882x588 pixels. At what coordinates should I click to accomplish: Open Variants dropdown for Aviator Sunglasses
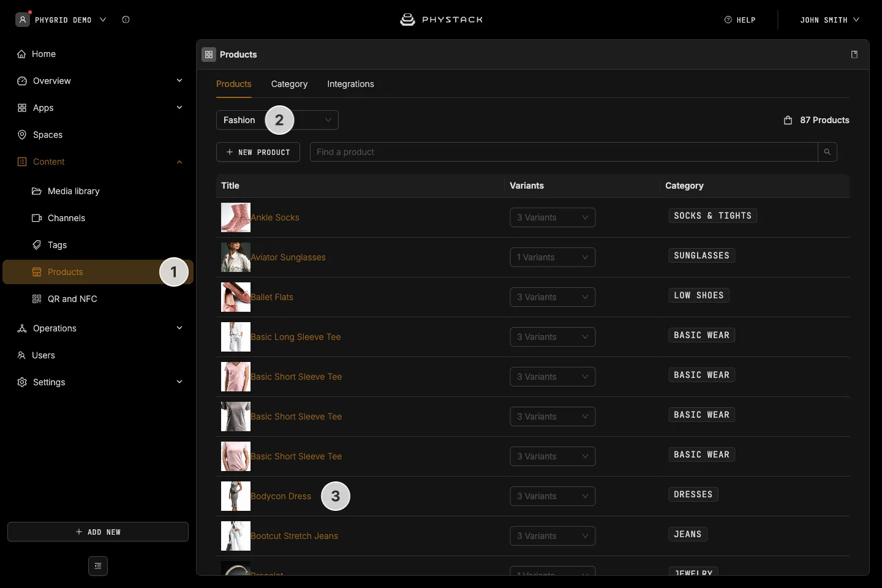point(552,257)
